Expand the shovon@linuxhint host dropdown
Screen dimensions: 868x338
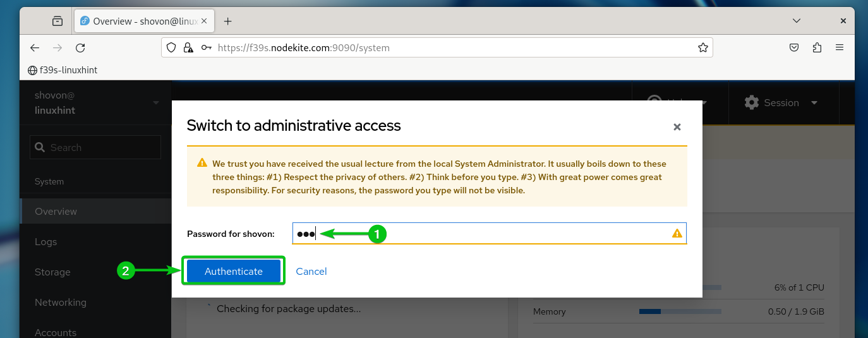(95, 103)
